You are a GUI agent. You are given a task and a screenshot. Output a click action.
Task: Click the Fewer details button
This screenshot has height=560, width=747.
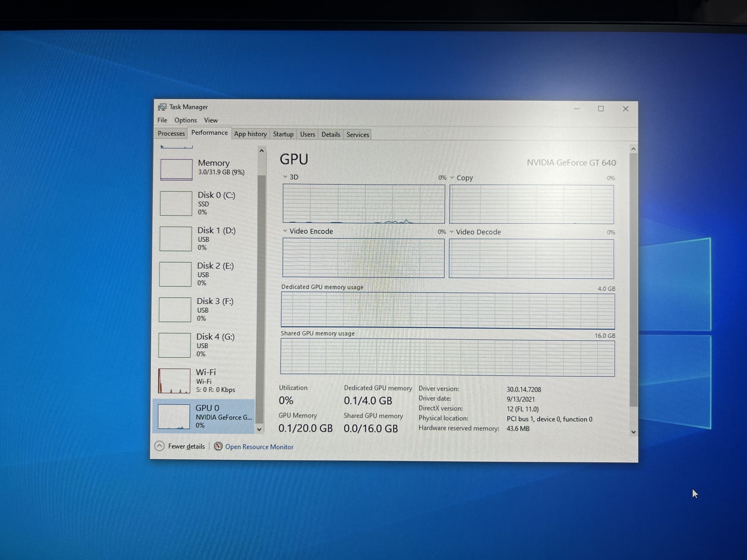(x=186, y=446)
